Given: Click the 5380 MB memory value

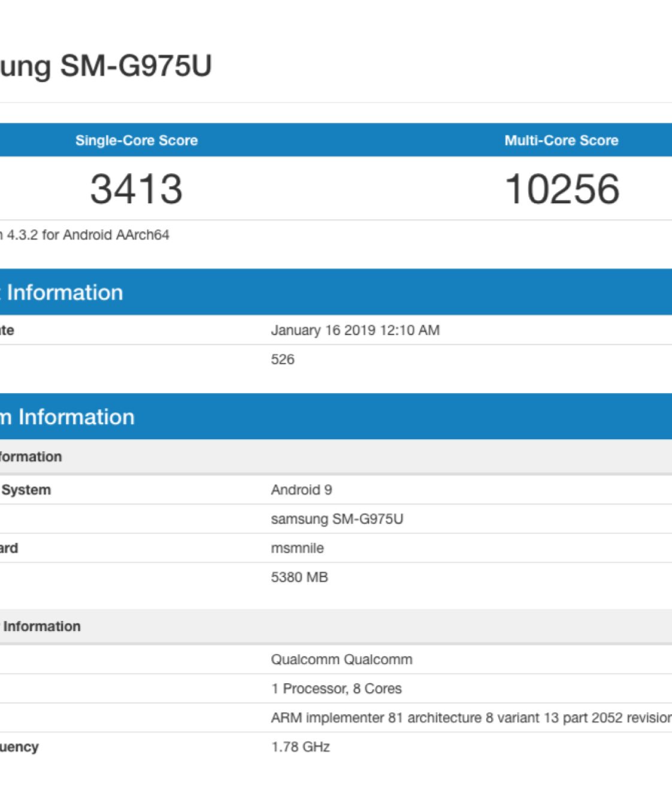Looking at the screenshot, I should click(x=299, y=577).
